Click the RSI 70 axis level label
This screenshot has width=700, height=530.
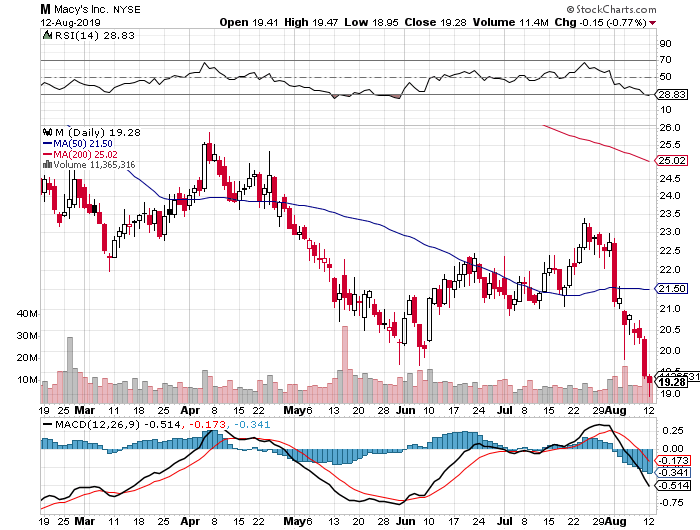coord(665,59)
